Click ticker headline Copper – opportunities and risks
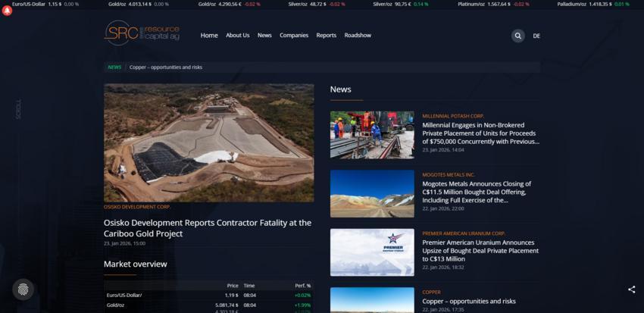 click(x=166, y=67)
